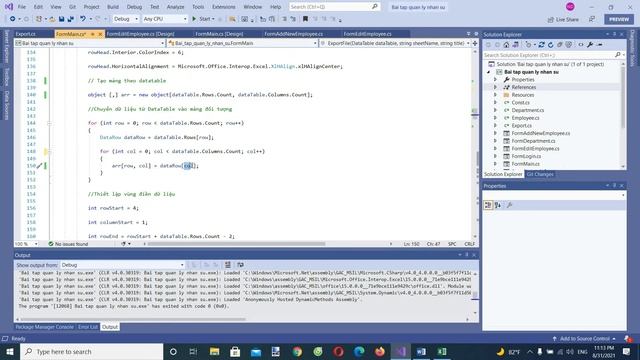Switch to FormAddNewEmployee.cs tab
640x360 pixels.
pyautogui.click(x=293, y=34)
